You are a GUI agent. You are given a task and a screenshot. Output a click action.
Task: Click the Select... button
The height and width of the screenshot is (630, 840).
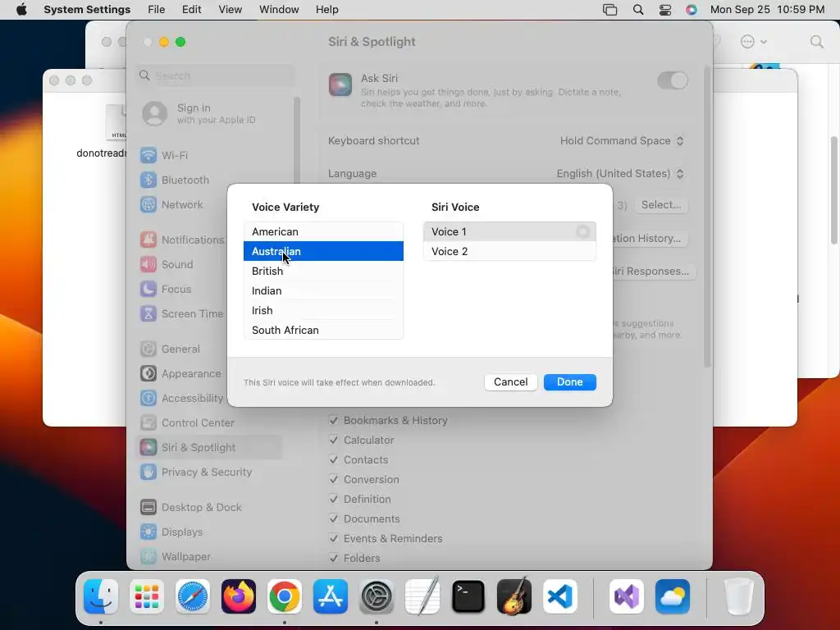click(661, 204)
